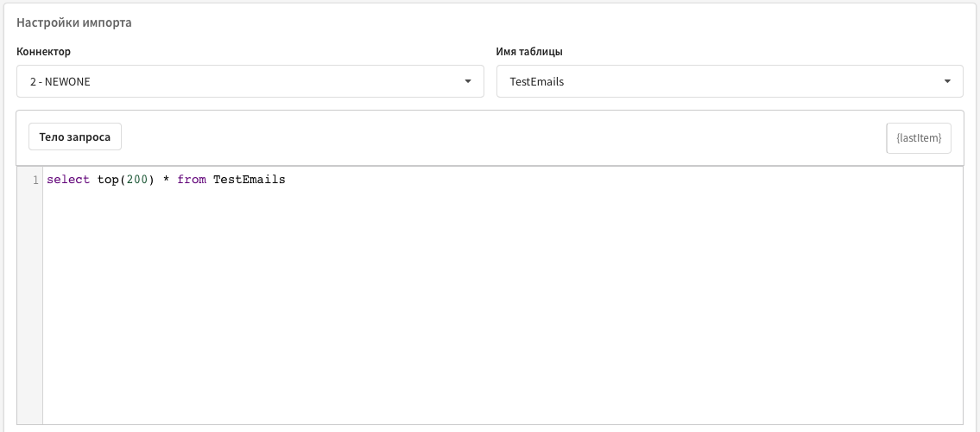Image resolution: width=980 pixels, height=432 pixels.
Task: Select line number 1 in the editor gutter
Action: point(35,180)
